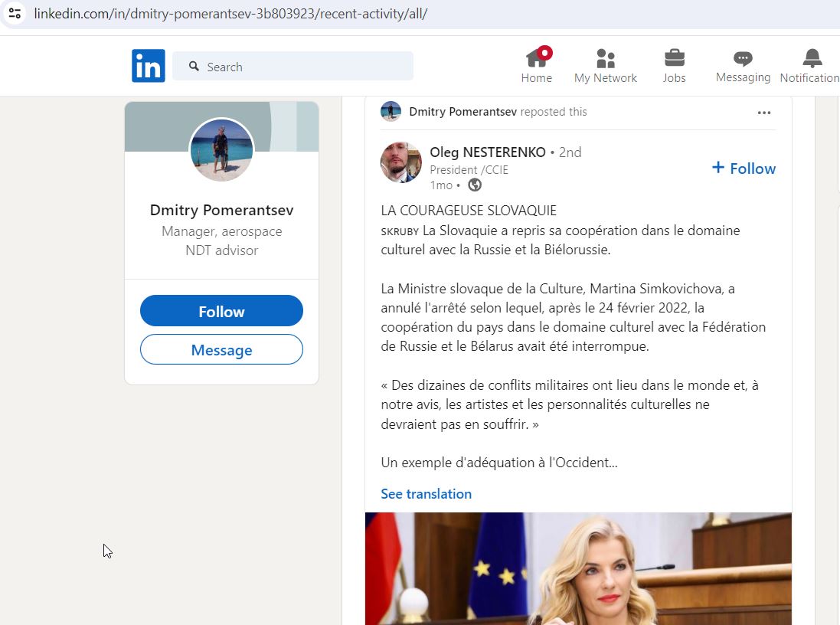The width and height of the screenshot is (840, 625).
Task: Click browser site information icon
Action: pos(15,13)
